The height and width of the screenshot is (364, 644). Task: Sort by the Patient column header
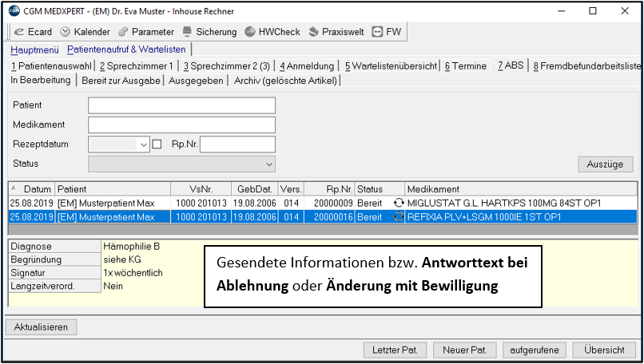[113, 189]
